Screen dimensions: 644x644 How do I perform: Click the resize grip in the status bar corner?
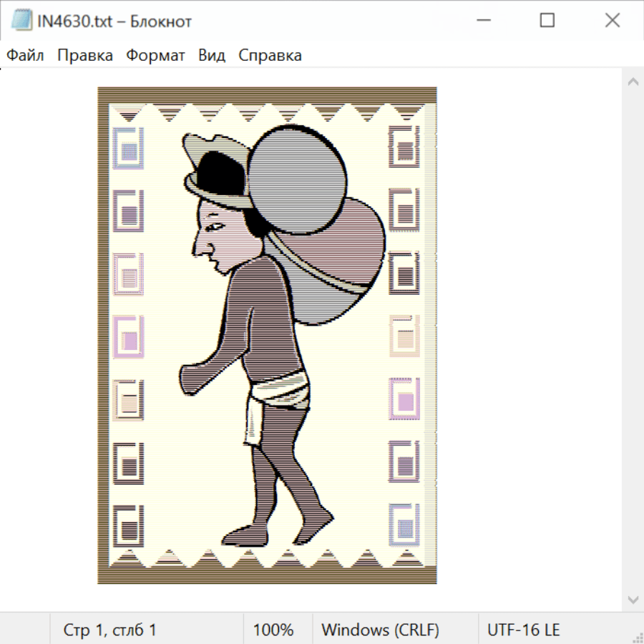(637, 637)
